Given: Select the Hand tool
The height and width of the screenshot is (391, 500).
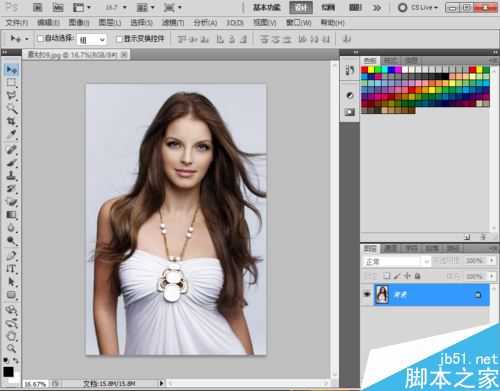Looking at the screenshot, I should coord(12,336).
